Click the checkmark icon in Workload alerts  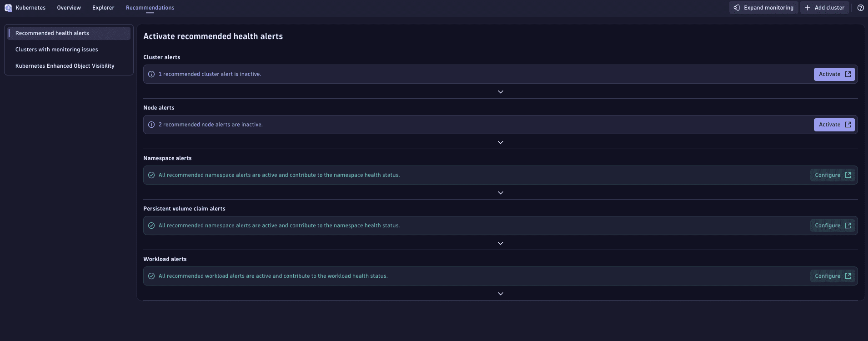coord(151,276)
